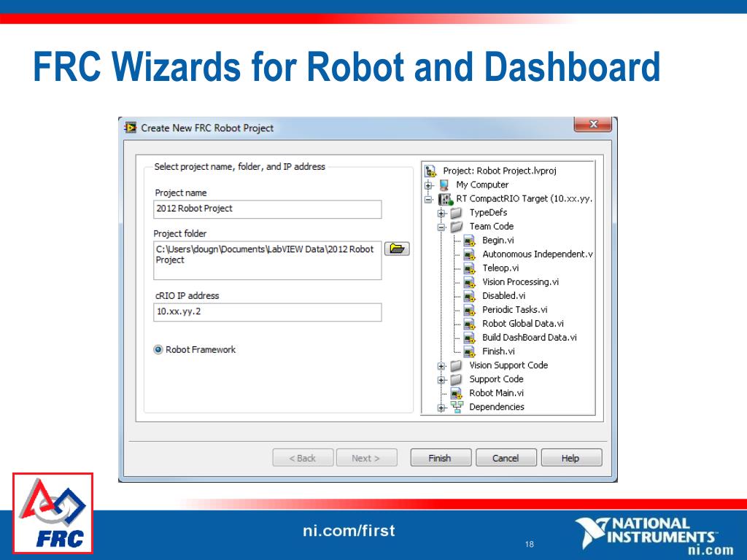Select 'RT CompactRIO Target' tree row
The width and height of the screenshot is (747, 560).
point(524,198)
